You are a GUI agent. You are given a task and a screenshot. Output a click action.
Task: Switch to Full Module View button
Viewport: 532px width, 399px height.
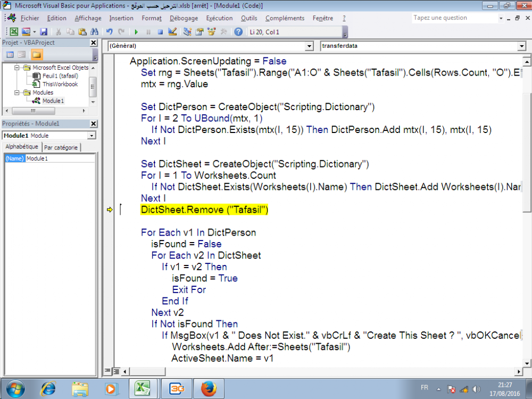(x=116, y=371)
